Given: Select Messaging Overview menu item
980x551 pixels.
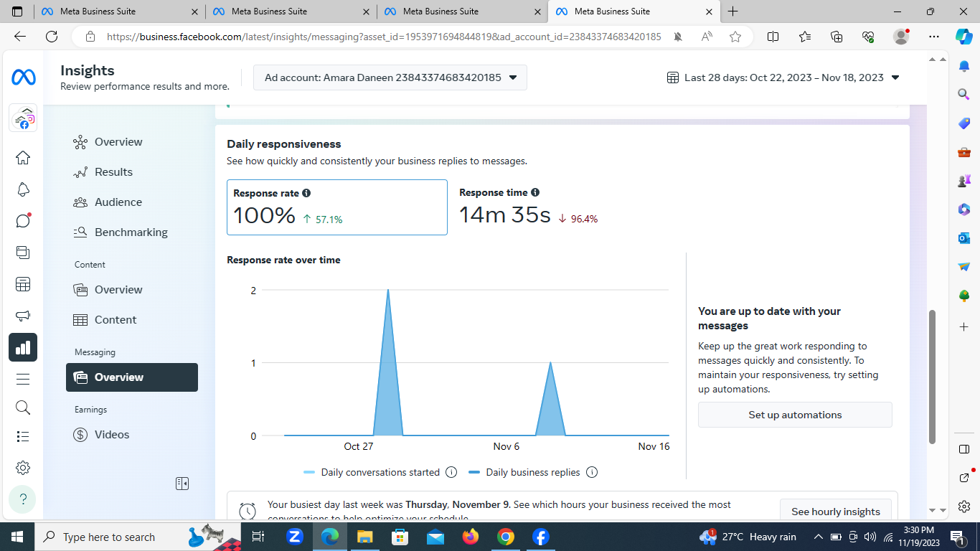Looking at the screenshot, I should point(132,377).
